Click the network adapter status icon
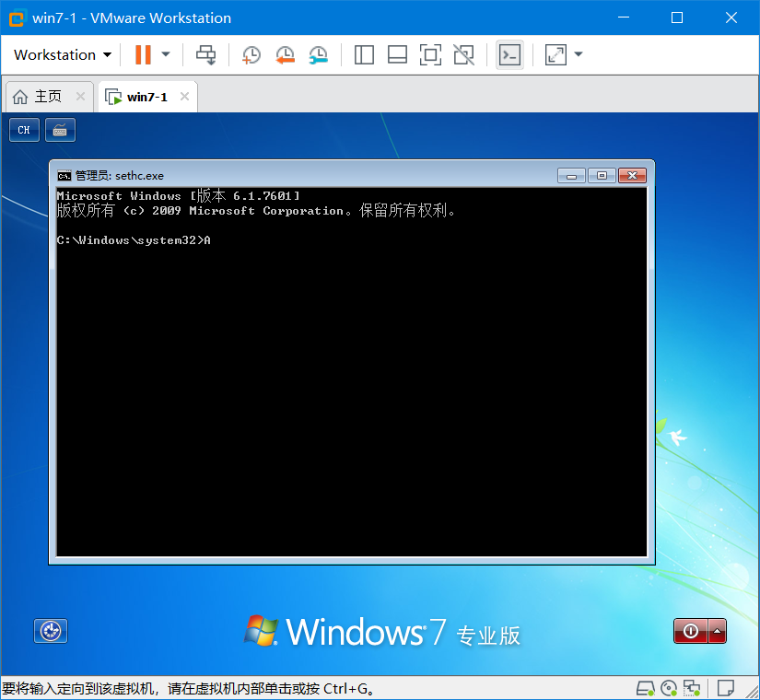The width and height of the screenshot is (760, 700). (x=692, y=688)
